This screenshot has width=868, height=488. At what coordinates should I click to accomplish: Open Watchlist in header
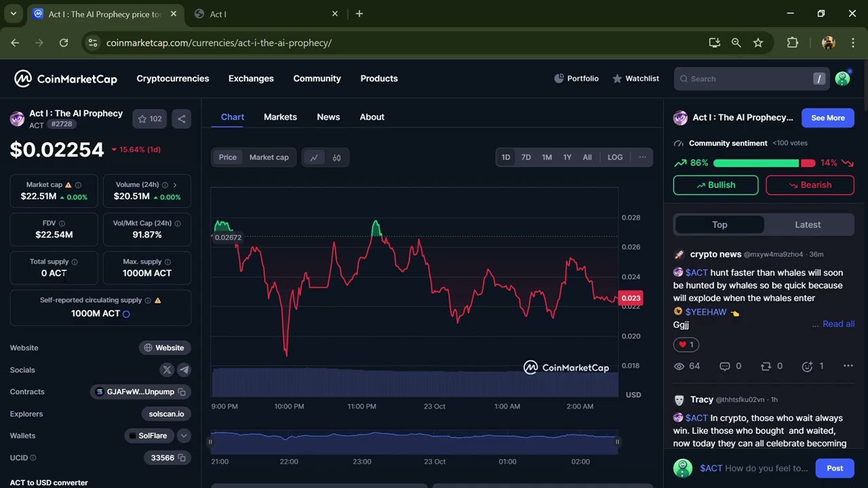(635, 79)
